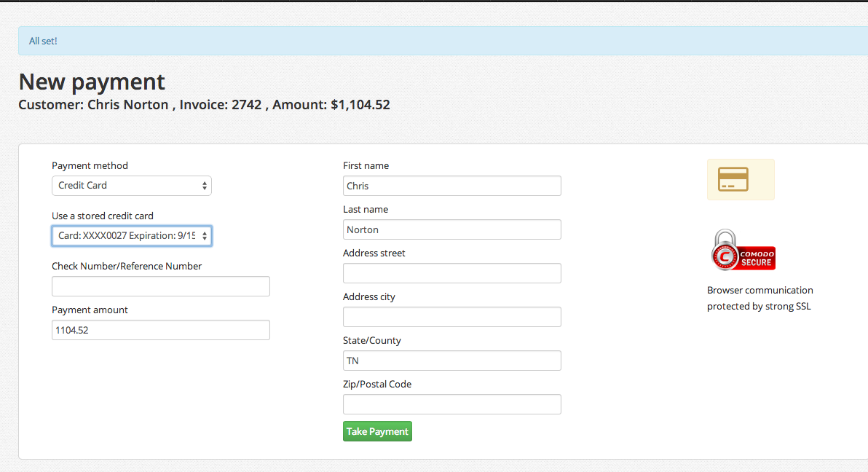868x472 pixels.
Task: Focus the Address street input
Action: pyautogui.click(x=451, y=273)
